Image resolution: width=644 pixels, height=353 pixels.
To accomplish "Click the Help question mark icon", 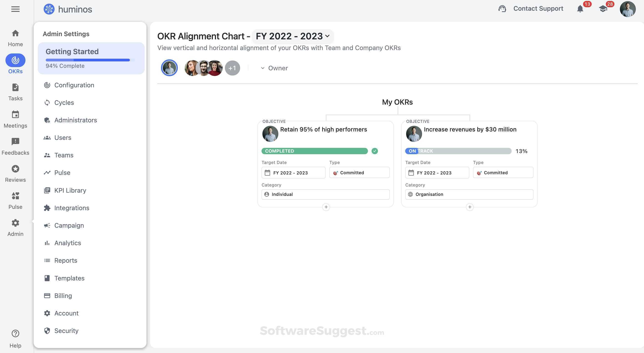I will 15,333.
